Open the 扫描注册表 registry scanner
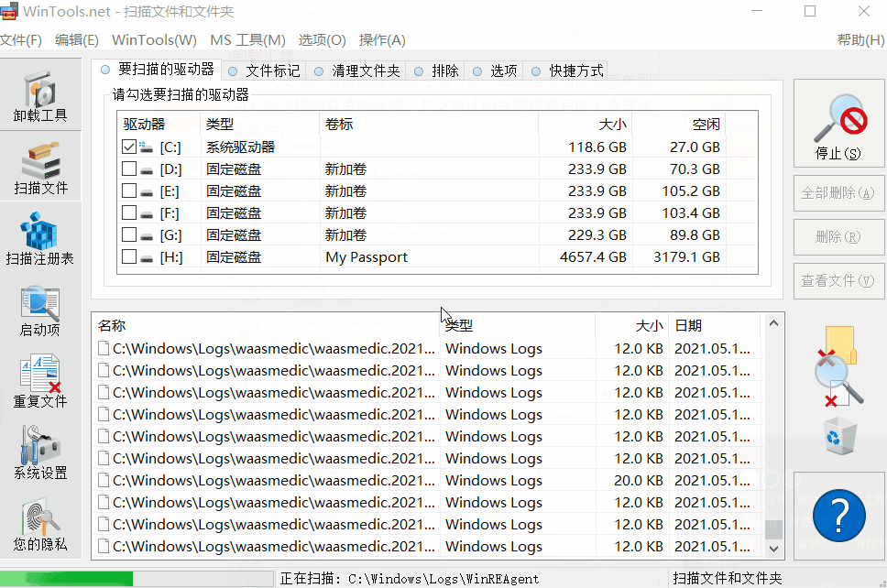This screenshot has height=588, width=887. point(40,239)
